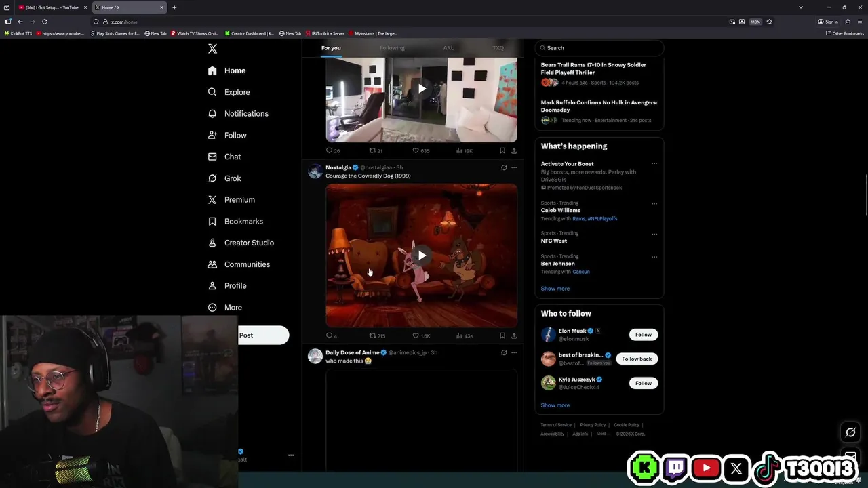Open the More menu in sidebar
This screenshot has height=488, width=868.
(x=224, y=308)
